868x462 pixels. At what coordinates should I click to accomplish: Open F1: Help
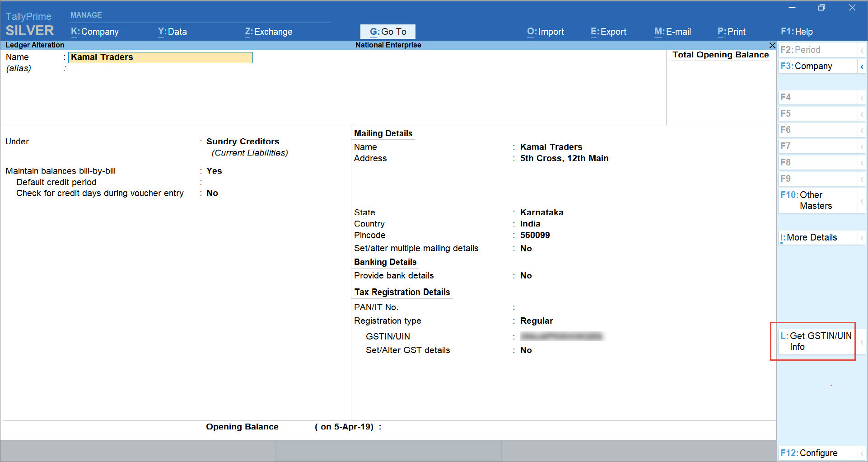click(797, 32)
